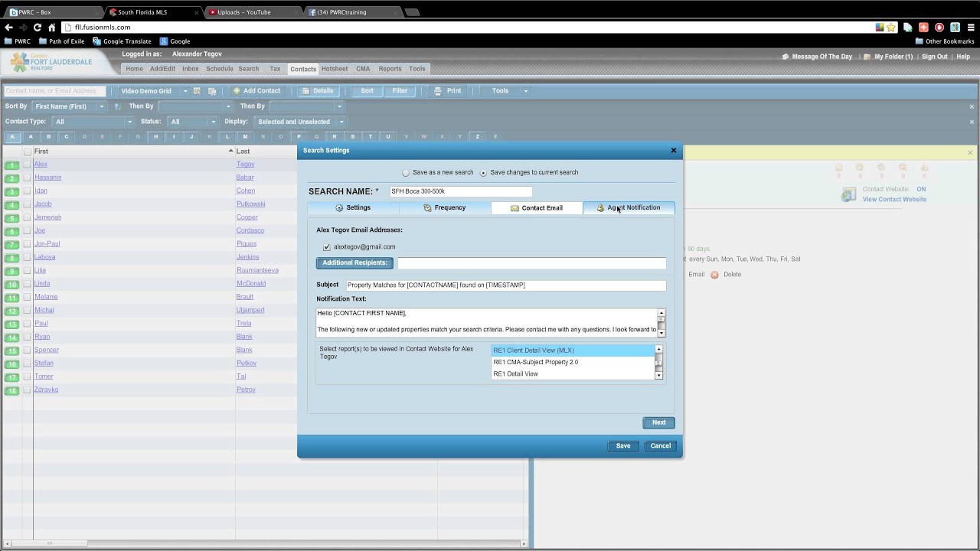Click the Additional Recipients button
Image resolution: width=980 pixels, height=551 pixels.
coord(354,263)
